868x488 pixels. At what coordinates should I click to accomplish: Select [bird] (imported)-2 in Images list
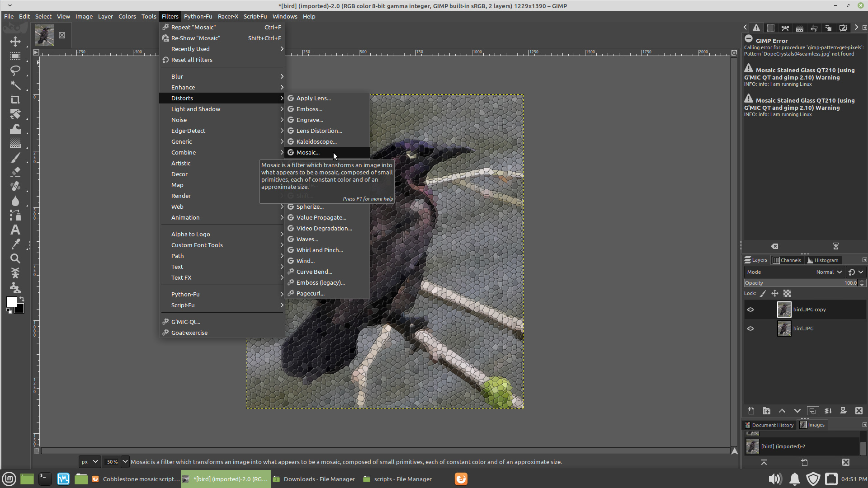coord(802,446)
